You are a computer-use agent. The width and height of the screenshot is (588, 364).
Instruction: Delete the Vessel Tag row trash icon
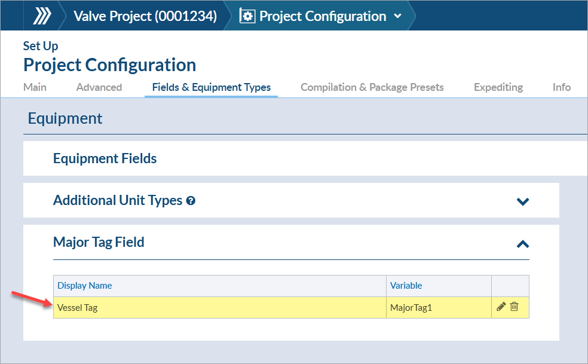click(x=514, y=307)
